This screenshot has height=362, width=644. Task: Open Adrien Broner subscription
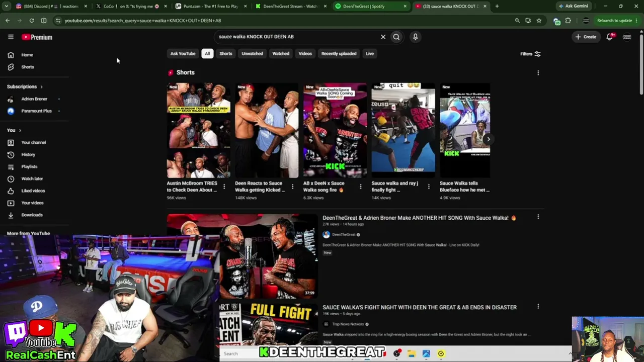pyautogui.click(x=34, y=99)
